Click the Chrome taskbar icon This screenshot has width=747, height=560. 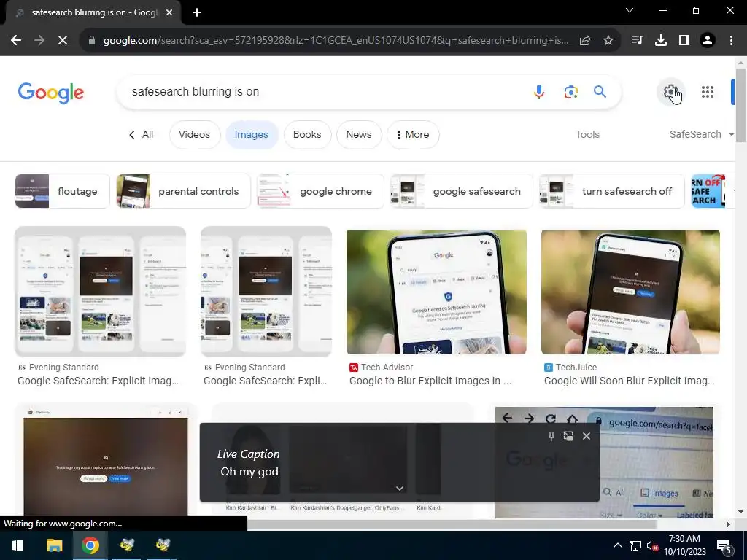90,545
